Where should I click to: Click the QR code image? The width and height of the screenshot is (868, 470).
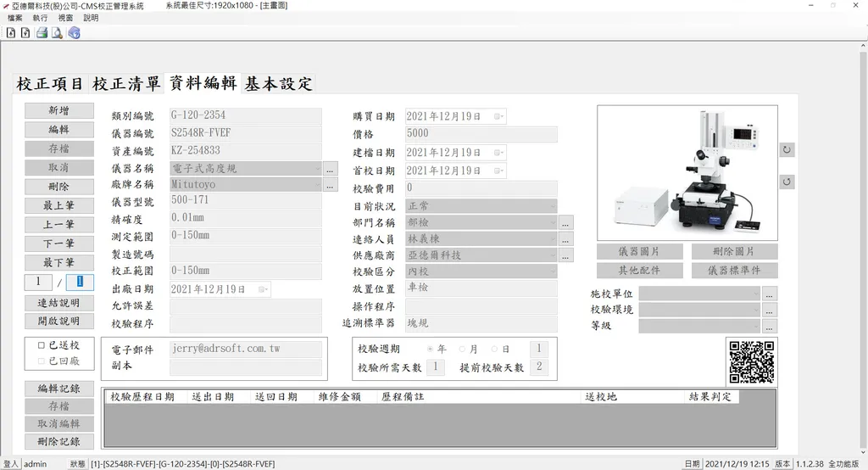(751, 362)
